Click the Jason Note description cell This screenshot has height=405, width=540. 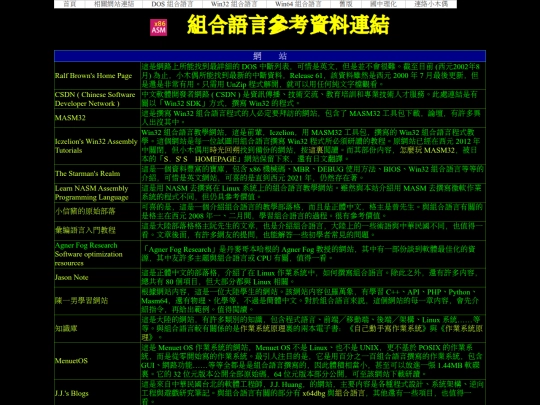pyautogui.click(x=313, y=277)
